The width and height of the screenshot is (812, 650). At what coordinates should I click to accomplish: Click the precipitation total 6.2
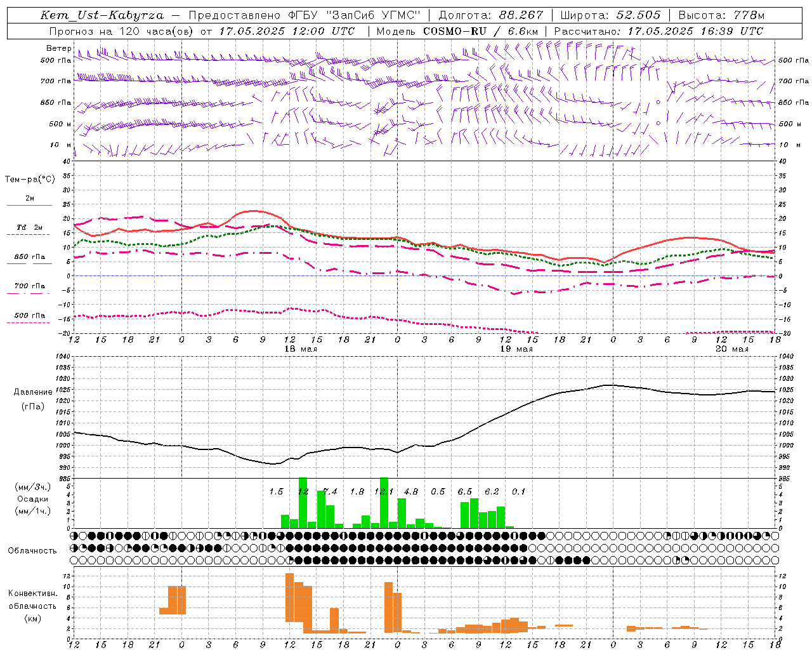[492, 491]
